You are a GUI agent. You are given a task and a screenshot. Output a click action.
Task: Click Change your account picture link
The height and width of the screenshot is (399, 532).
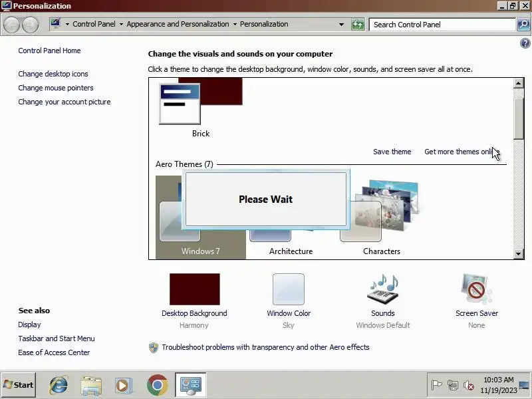(x=65, y=102)
